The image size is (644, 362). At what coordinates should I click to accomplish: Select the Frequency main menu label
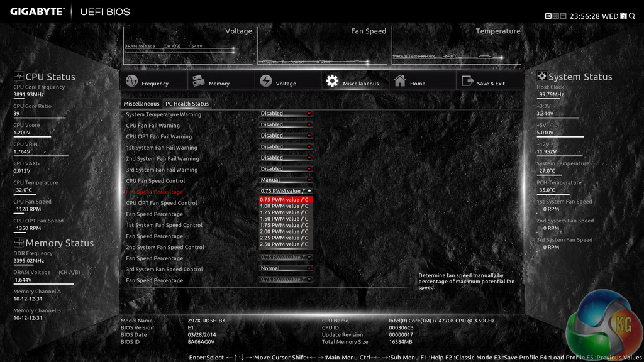(x=155, y=84)
